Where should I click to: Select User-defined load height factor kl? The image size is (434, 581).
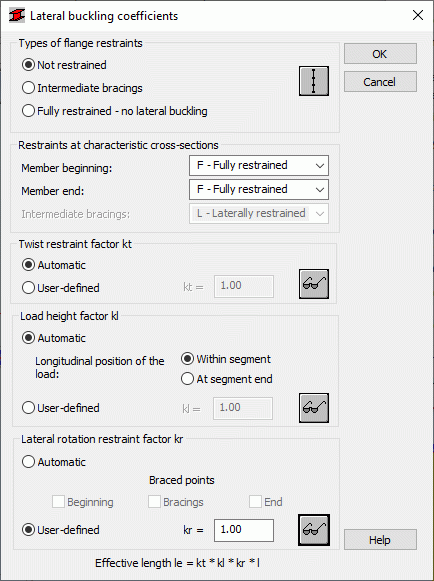[x=61, y=408]
